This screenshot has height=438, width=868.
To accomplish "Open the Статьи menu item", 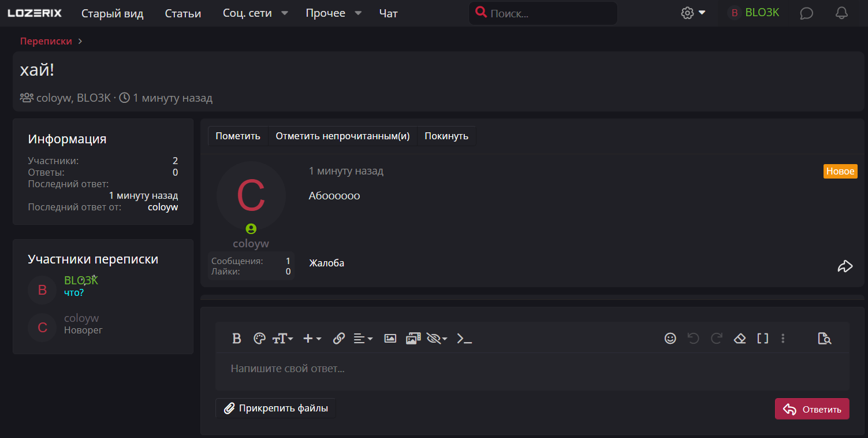I will (x=183, y=13).
